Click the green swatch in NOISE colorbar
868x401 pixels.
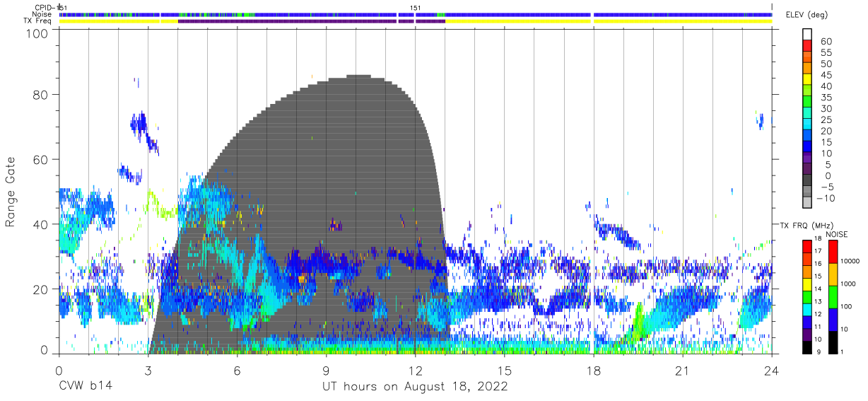click(833, 297)
